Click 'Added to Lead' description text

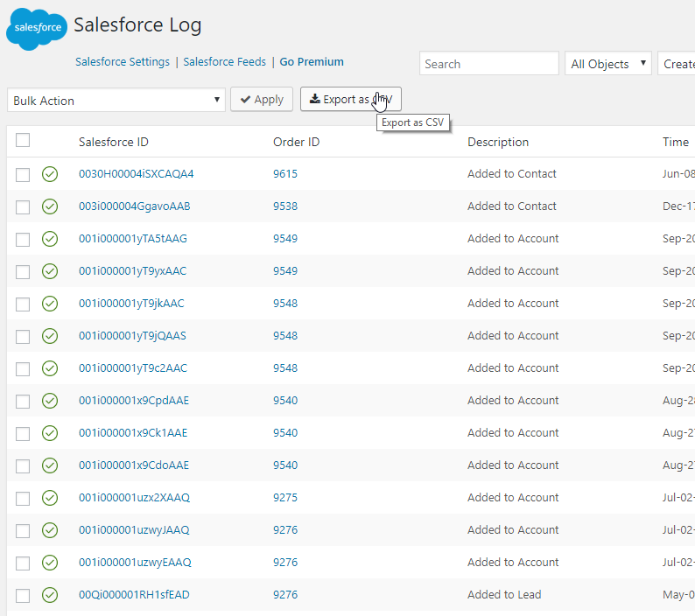(x=504, y=594)
